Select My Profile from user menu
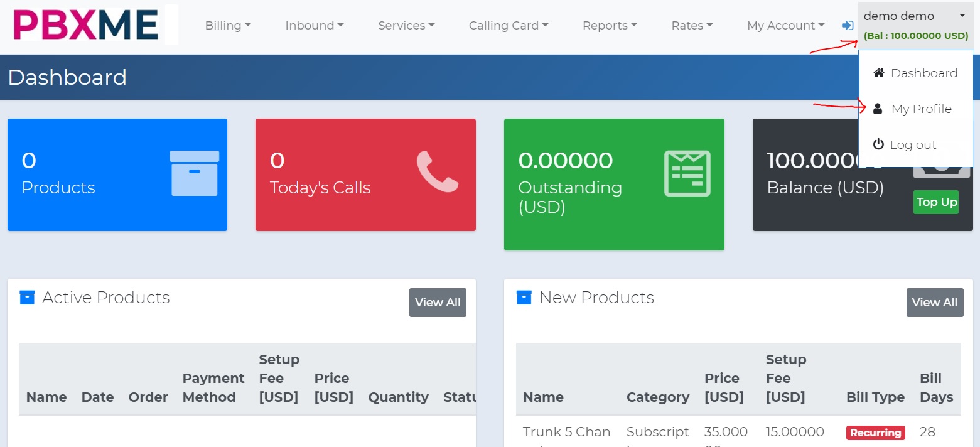The image size is (980, 447). 921,109
